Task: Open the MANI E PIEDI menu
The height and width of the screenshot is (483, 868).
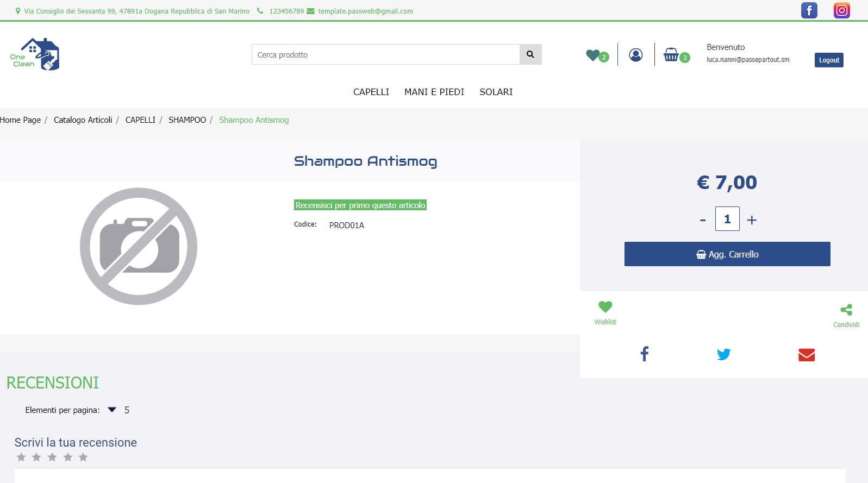Action: (x=434, y=92)
